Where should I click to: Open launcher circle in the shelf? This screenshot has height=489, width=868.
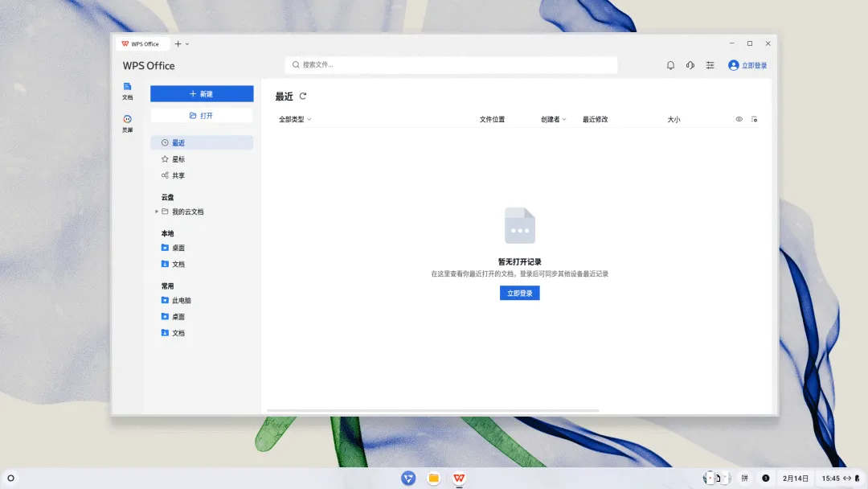click(x=10, y=478)
